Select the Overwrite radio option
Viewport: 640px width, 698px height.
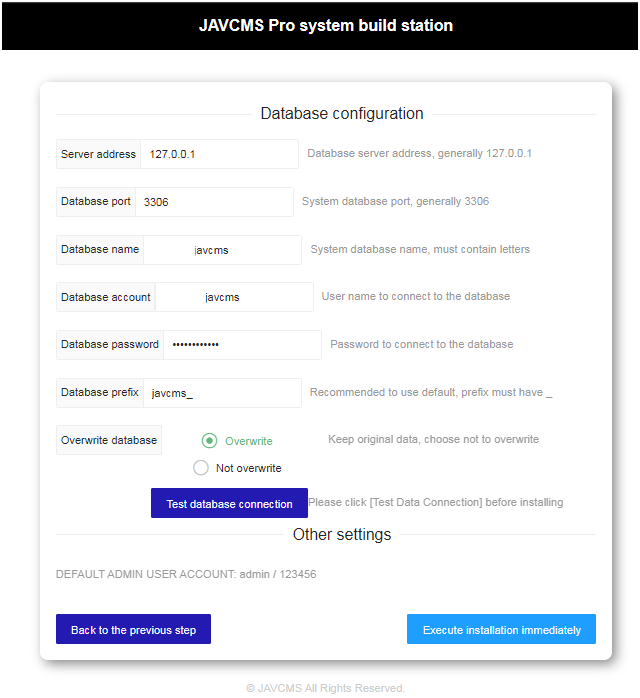point(210,441)
